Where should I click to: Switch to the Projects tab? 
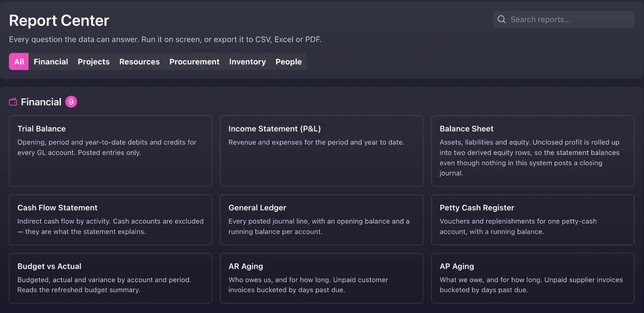93,62
